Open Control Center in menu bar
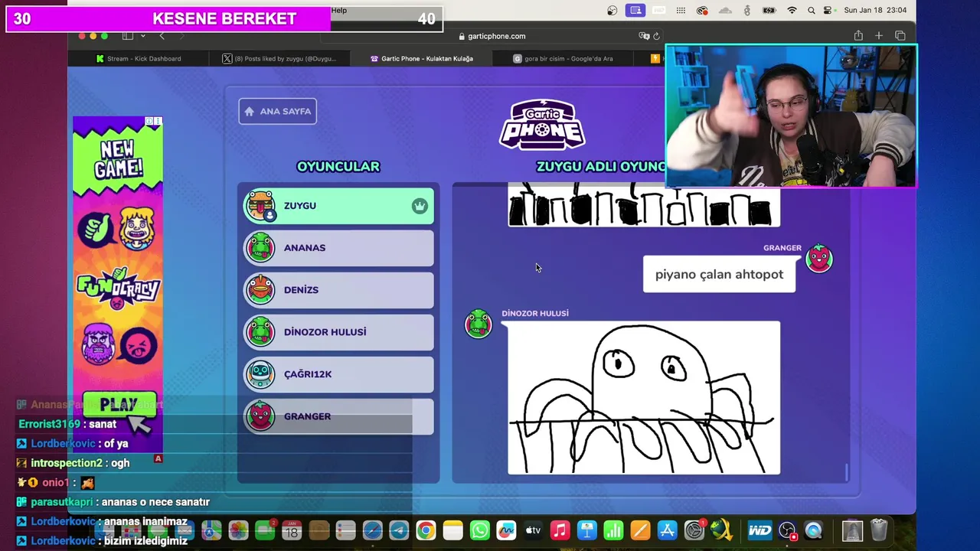This screenshot has height=551, width=980. tap(828, 10)
